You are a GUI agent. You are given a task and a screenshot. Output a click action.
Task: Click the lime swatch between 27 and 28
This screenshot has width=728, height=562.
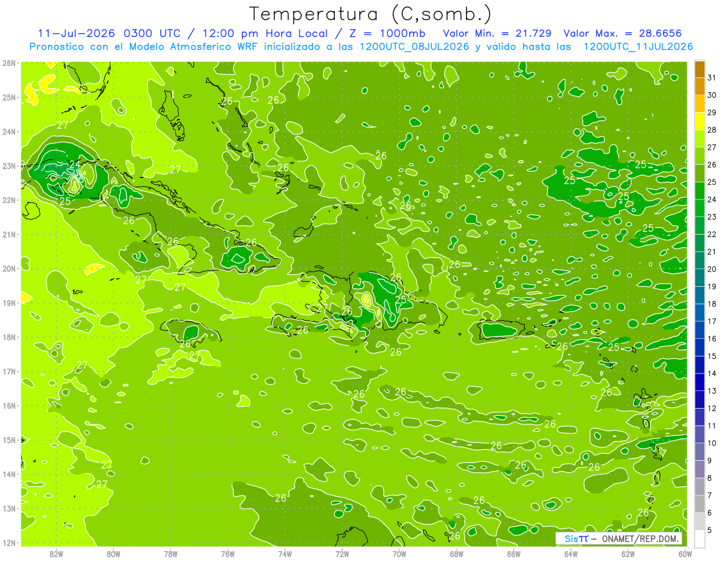[700, 139]
